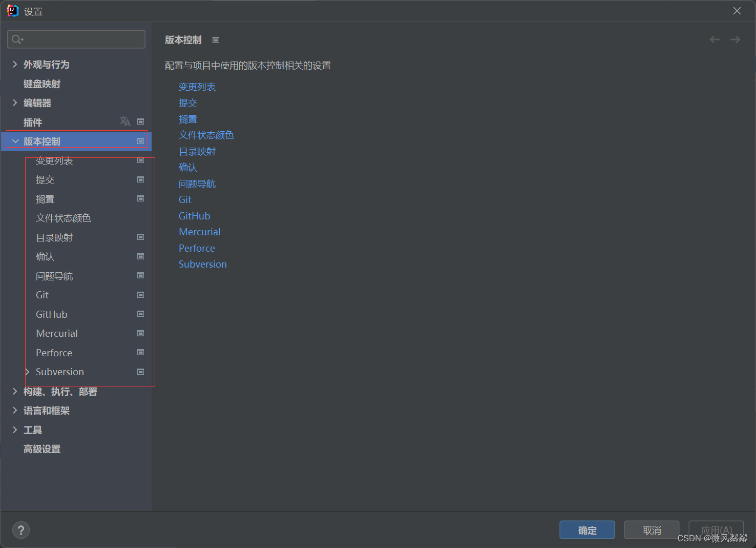Click the project icon next to 目录映射 in tree
Screen dimensions: 756x548
point(140,237)
